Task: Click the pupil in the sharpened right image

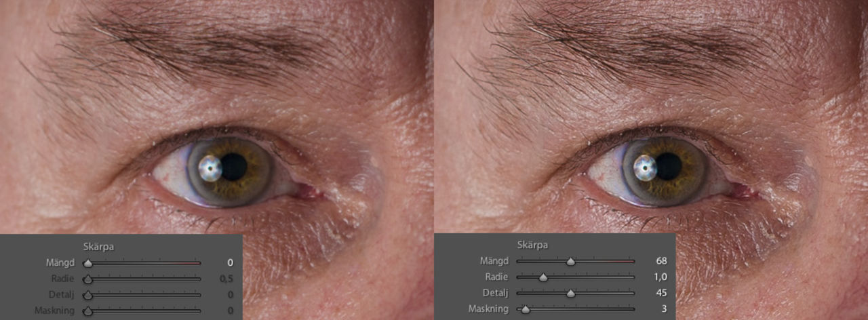Action: pyautogui.click(x=669, y=165)
